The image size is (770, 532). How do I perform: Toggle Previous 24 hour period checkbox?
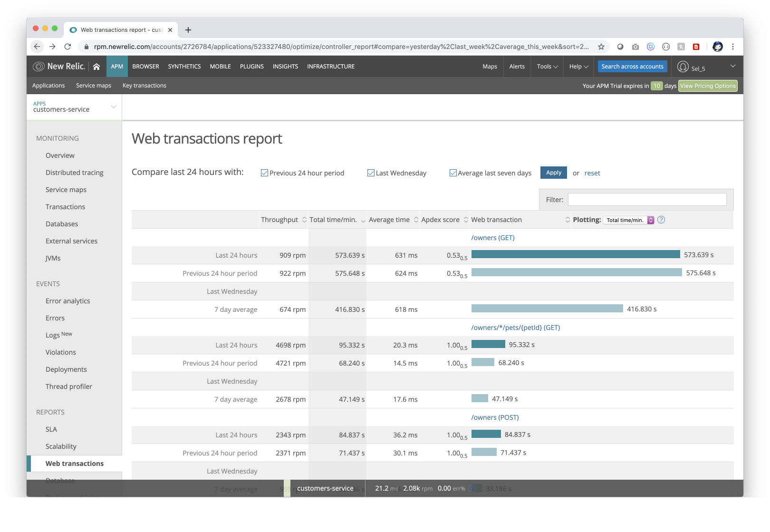[264, 173]
